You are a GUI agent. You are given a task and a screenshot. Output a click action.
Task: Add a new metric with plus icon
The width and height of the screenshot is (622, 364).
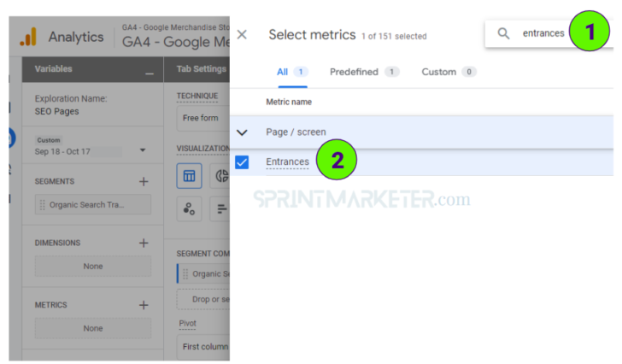tap(144, 305)
